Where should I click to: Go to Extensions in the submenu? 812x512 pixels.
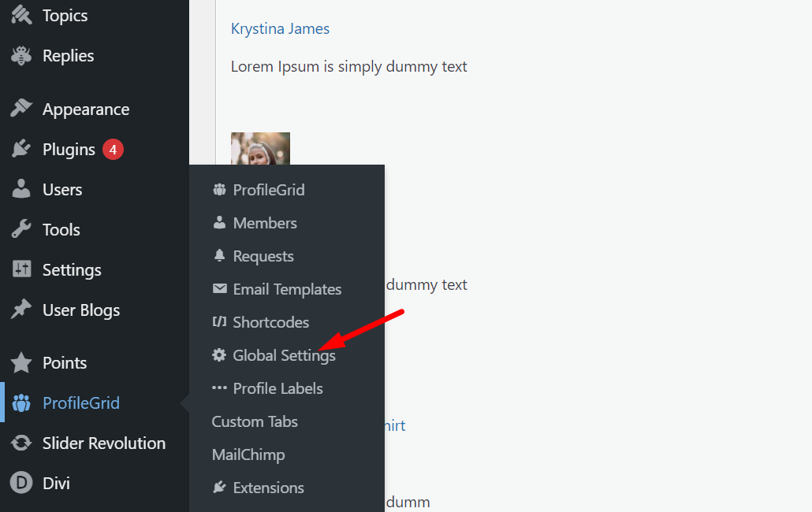click(x=268, y=488)
